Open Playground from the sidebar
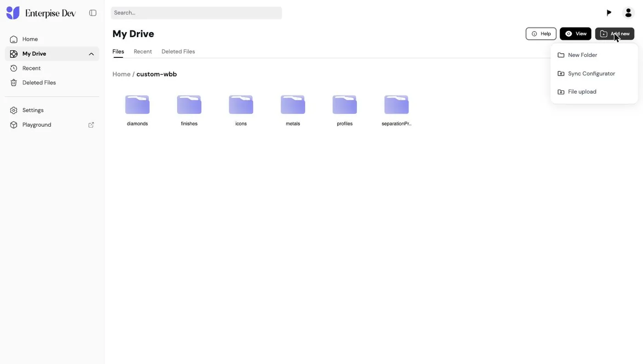The width and height of the screenshot is (643, 364). pos(52,125)
